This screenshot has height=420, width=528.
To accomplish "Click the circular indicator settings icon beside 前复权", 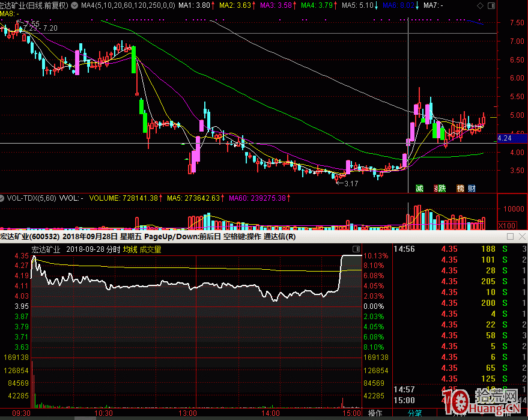I will pyautogui.click(x=74, y=5).
